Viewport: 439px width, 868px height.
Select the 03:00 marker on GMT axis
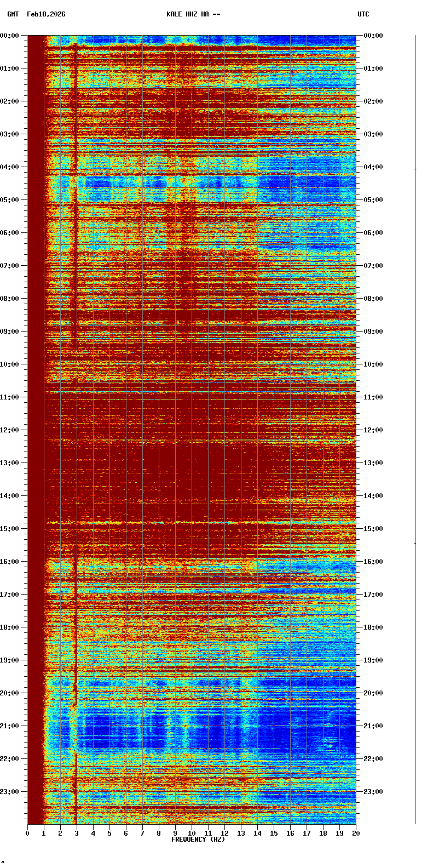10,134
